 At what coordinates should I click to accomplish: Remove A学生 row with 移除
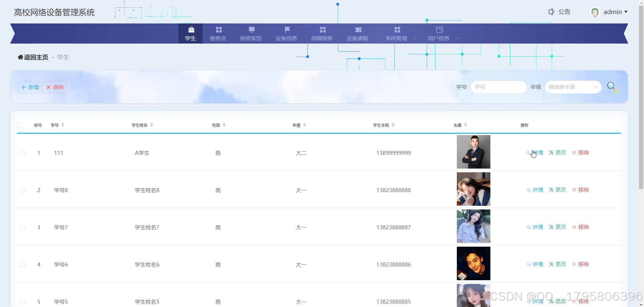click(581, 152)
